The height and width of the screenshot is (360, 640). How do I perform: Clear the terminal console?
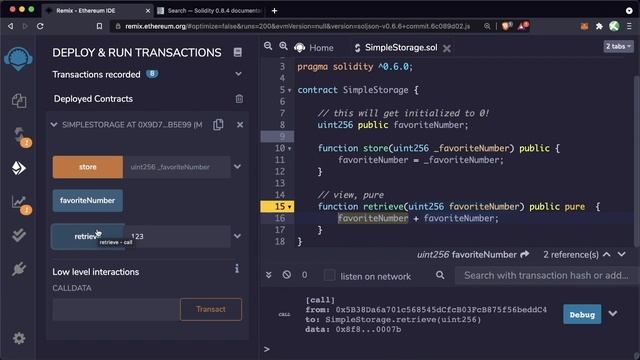(287, 275)
